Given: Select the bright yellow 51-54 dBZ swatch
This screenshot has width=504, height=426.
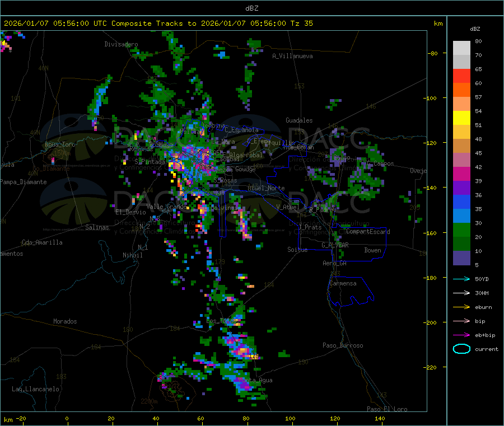Looking at the screenshot, I should pos(461,118).
